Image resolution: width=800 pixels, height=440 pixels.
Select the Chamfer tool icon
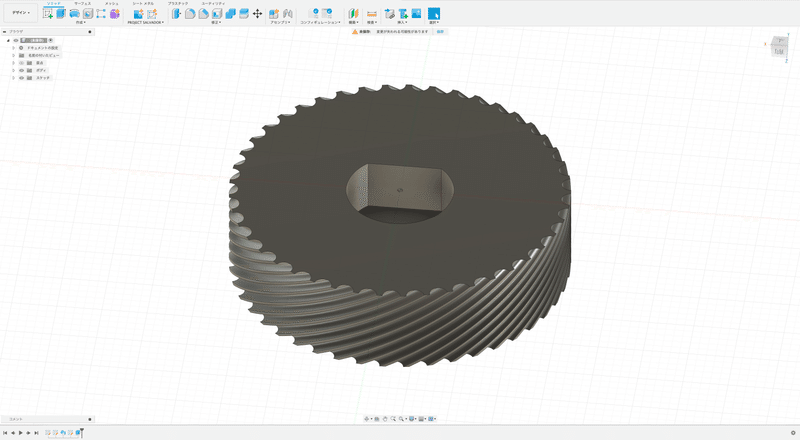pyautogui.click(x=204, y=14)
